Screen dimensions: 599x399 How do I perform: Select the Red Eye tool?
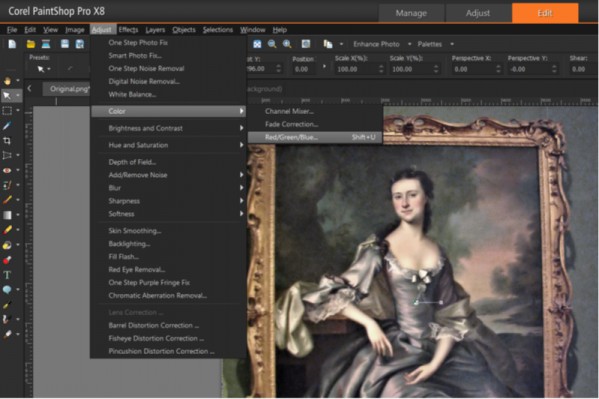click(x=7, y=170)
